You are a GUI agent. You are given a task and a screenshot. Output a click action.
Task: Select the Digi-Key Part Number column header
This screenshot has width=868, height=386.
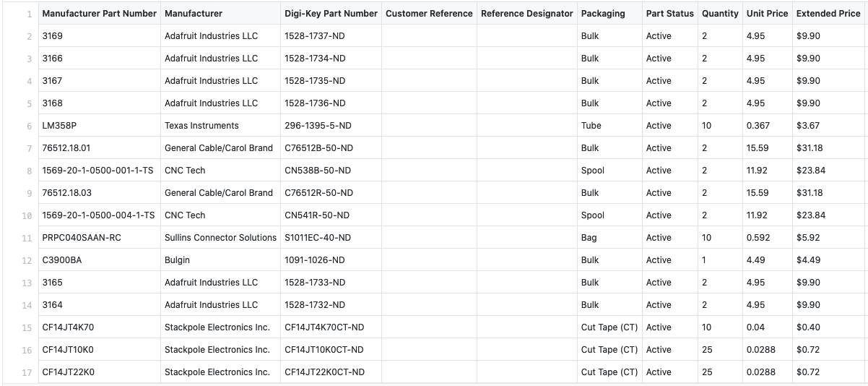pyautogui.click(x=331, y=14)
